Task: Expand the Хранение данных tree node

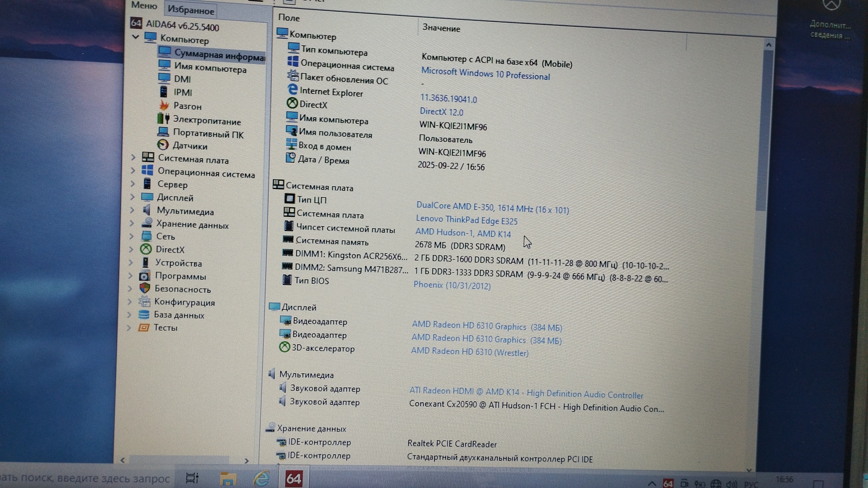Action: (132, 223)
